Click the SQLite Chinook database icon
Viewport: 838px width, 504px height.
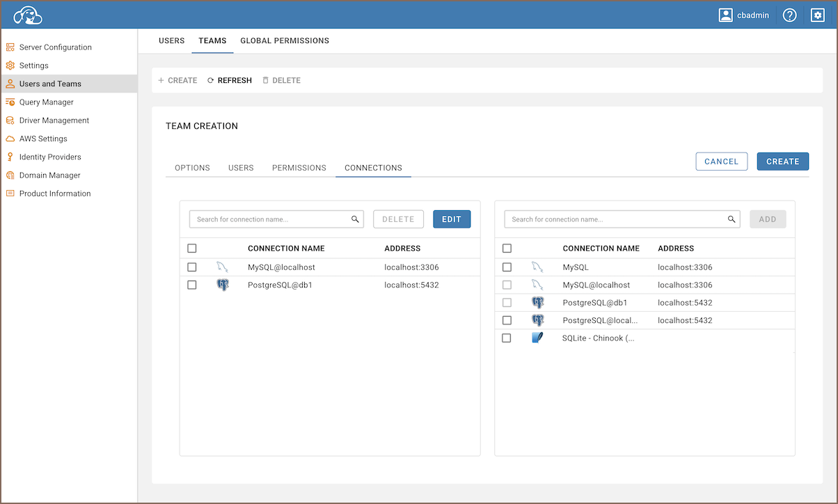coord(537,338)
